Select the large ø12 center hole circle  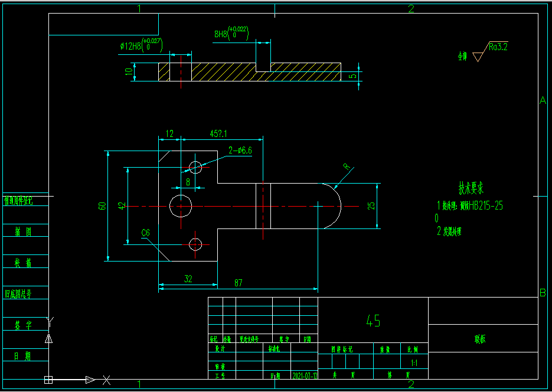tap(181, 206)
